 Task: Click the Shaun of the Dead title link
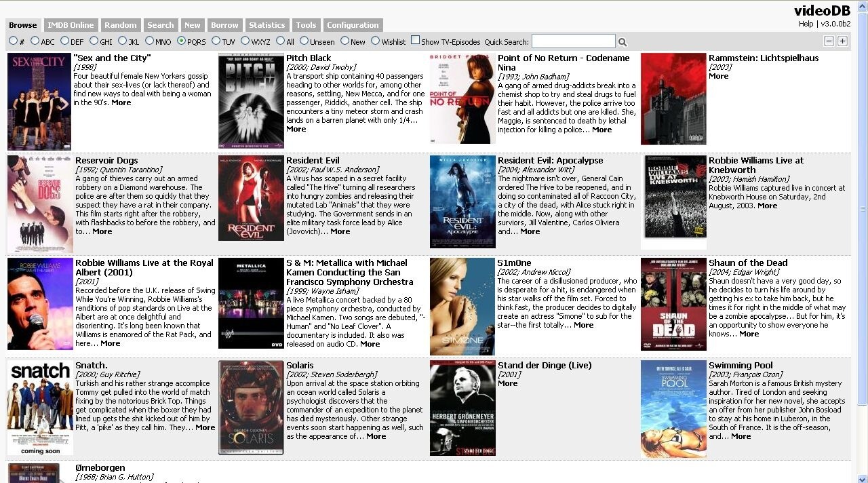748,263
